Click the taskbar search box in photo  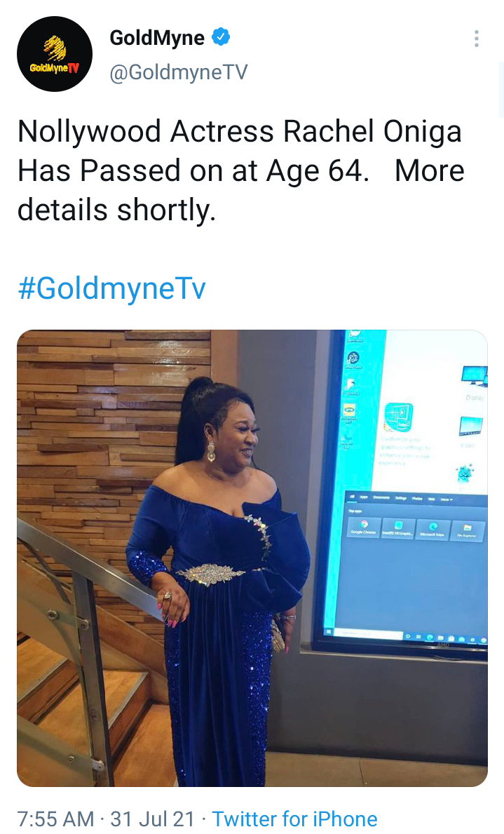coord(369,634)
